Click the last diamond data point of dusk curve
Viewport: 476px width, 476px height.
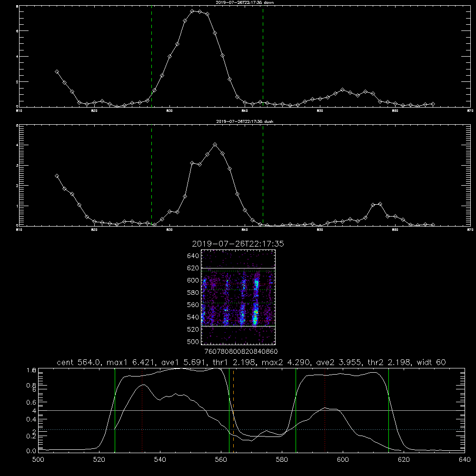(433, 225)
